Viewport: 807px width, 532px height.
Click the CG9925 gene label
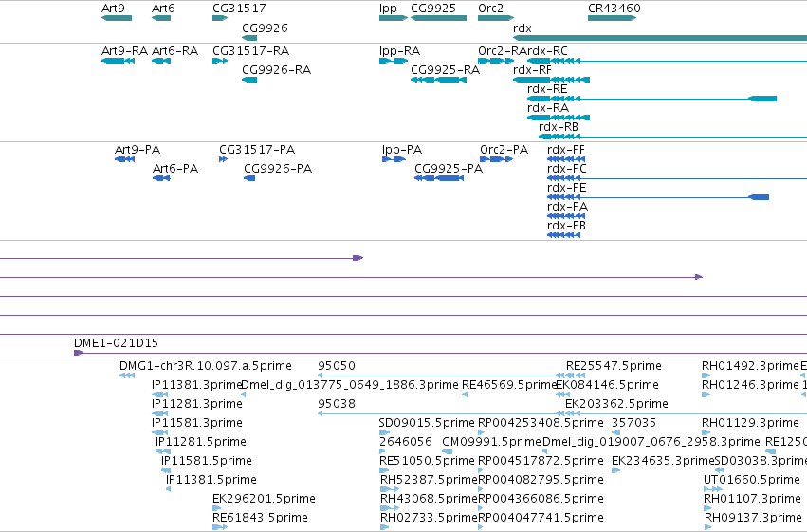coord(433,9)
